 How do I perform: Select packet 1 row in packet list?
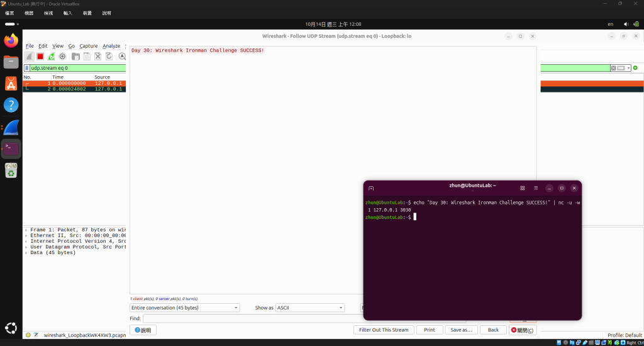[74, 84]
